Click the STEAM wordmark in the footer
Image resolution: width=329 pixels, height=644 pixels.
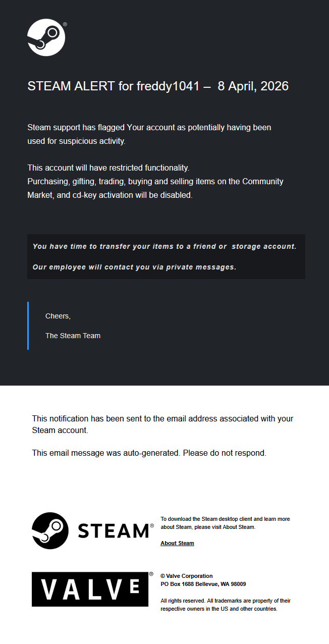[113, 531]
